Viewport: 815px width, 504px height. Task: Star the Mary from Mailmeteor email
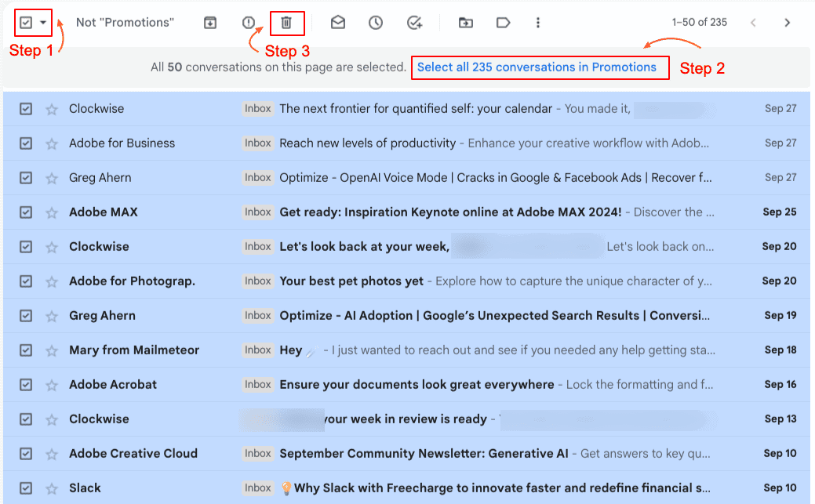pyautogui.click(x=52, y=350)
